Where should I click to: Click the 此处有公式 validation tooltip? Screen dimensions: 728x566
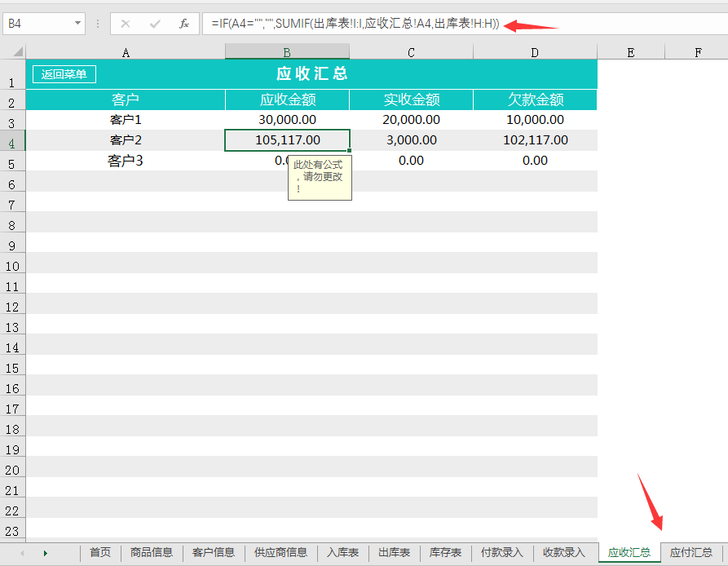[x=320, y=178]
